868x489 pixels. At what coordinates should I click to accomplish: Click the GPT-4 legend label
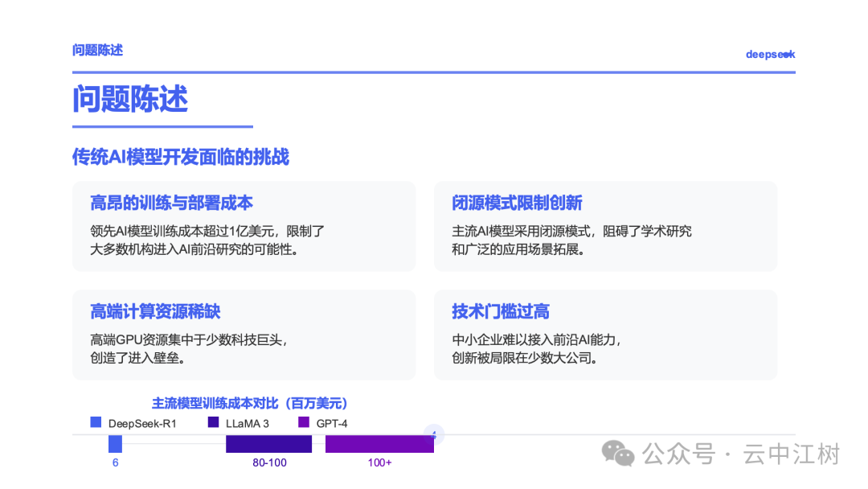(332, 424)
